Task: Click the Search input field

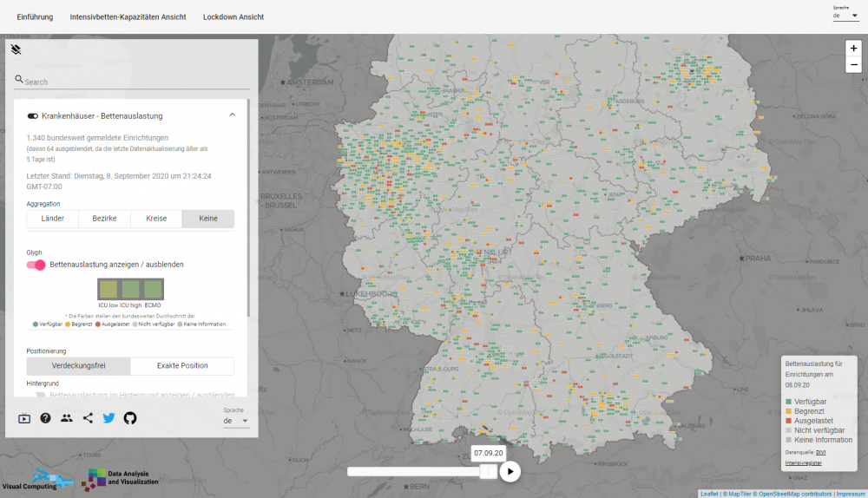Action: pos(135,82)
